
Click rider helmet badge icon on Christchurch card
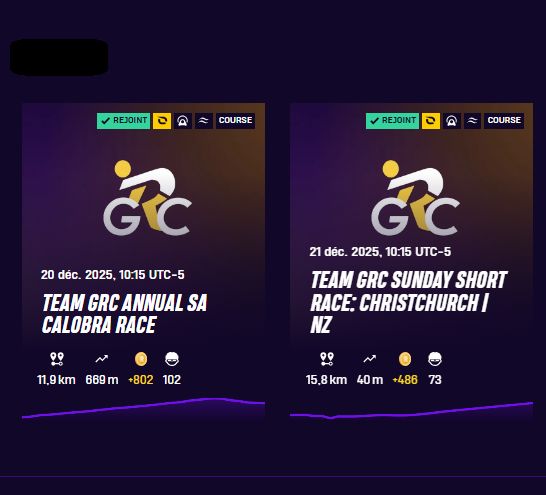(x=452, y=121)
